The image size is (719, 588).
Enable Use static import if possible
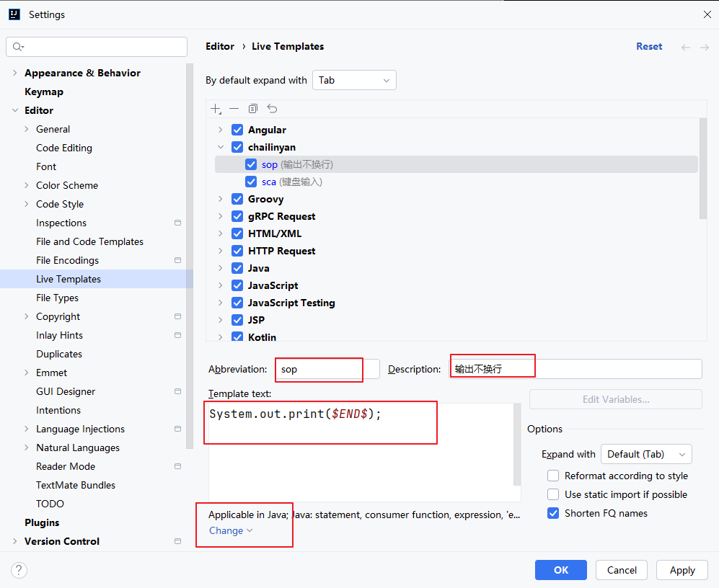click(x=553, y=494)
